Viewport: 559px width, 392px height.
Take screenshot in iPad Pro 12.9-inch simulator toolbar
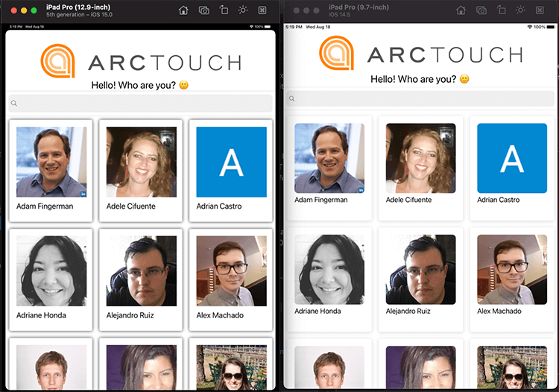pyautogui.click(x=204, y=10)
